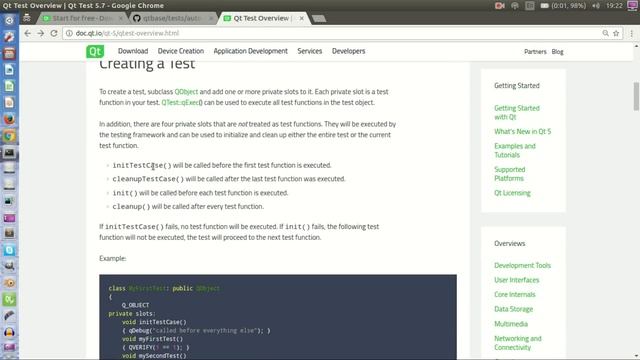Viewport: 640px width, 360px height.
Task: Follow the QObject link in the paragraph
Action: (x=186, y=92)
